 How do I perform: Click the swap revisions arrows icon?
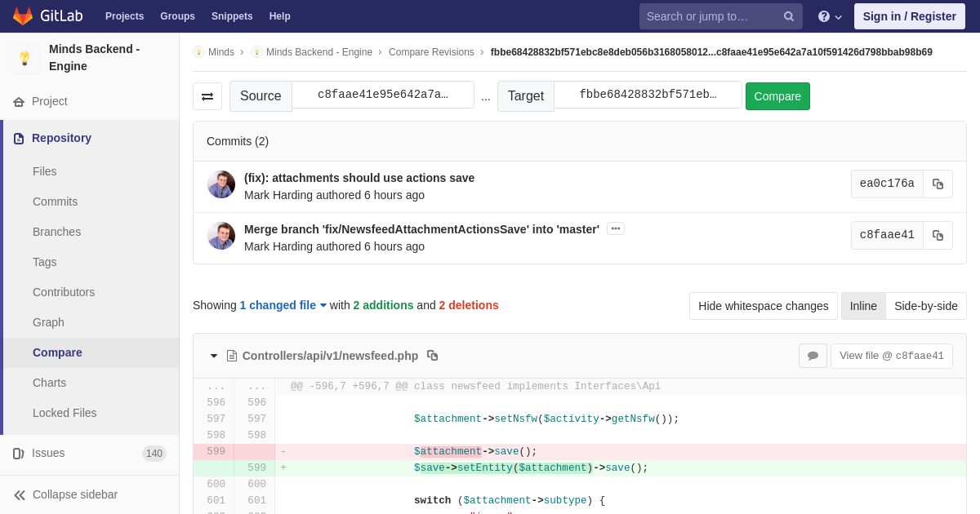pos(207,96)
